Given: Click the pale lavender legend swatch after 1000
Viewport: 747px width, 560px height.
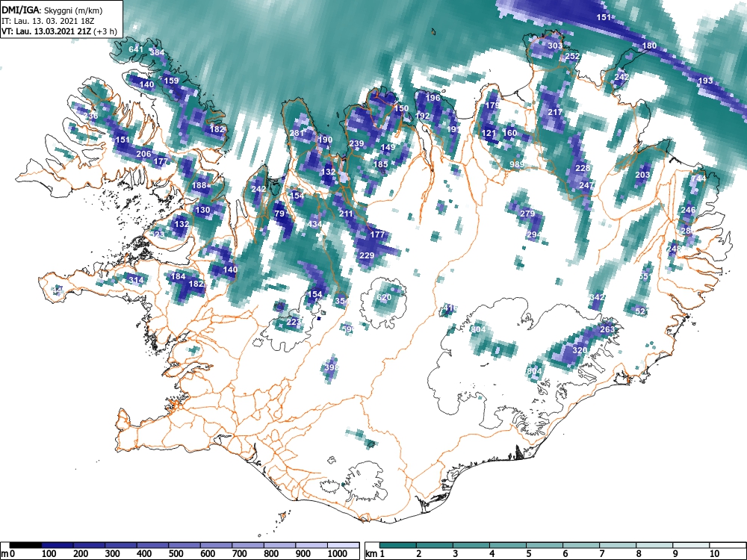Looking at the screenshot, I should pos(344,545).
